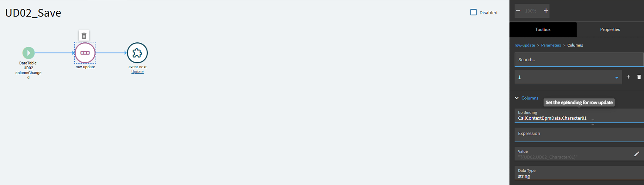Select the row-update node icon
This screenshot has width=644, height=185.
pyautogui.click(x=85, y=53)
